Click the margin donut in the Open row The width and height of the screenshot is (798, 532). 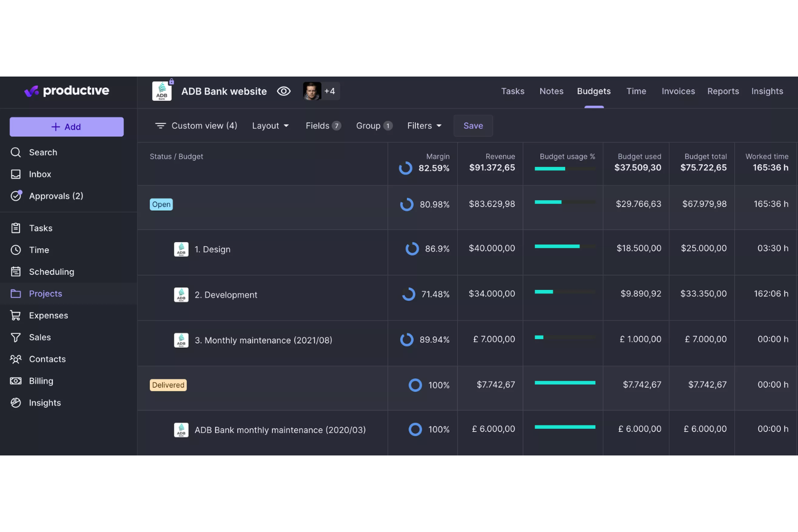[x=407, y=204]
